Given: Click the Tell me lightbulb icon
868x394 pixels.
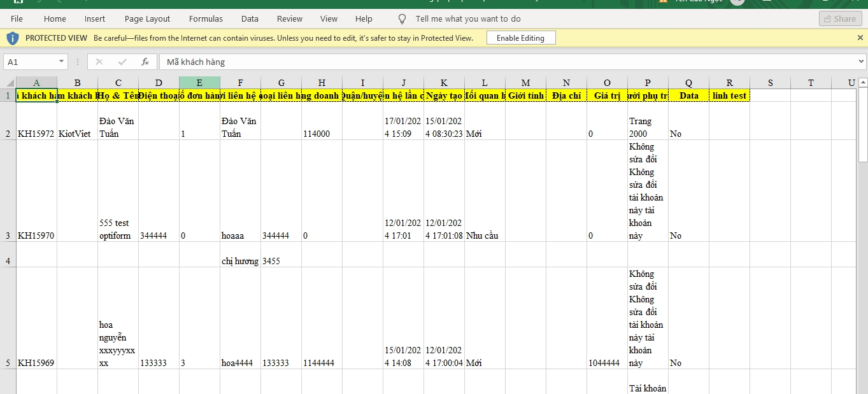Looking at the screenshot, I should tap(402, 18).
